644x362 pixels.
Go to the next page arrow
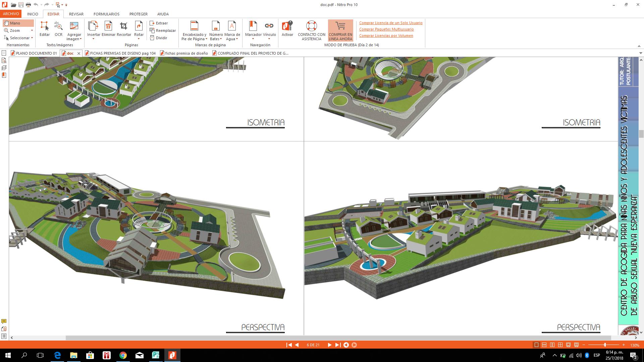[329, 345]
